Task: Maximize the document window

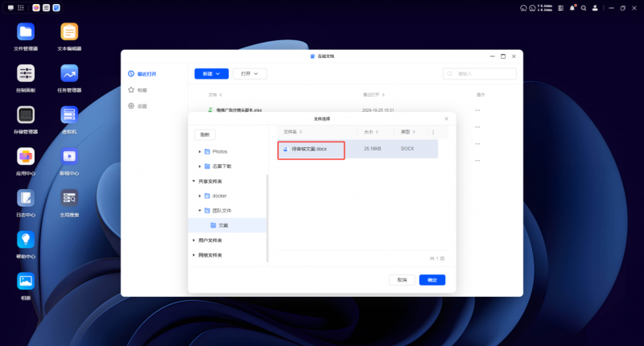Action: tap(502, 56)
